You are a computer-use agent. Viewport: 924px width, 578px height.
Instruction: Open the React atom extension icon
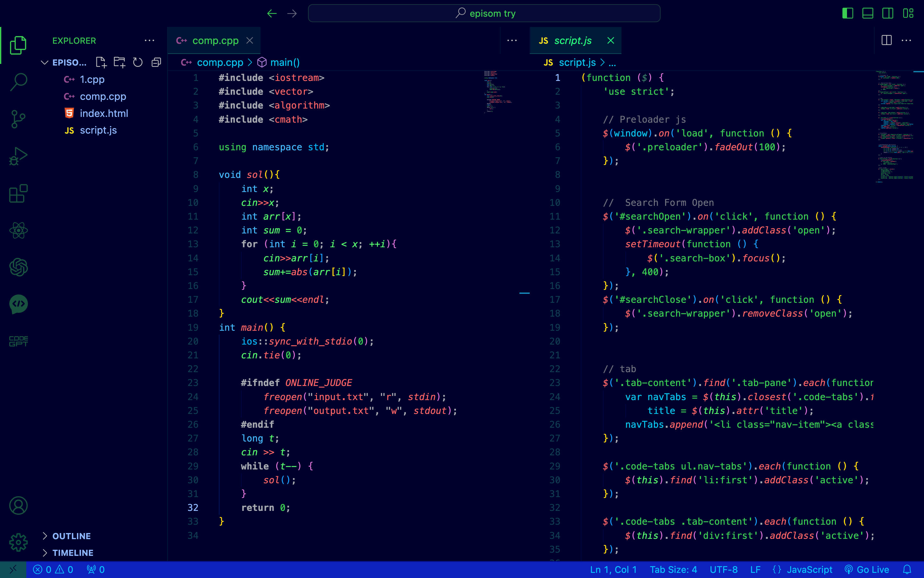click(x=18, y=231)
